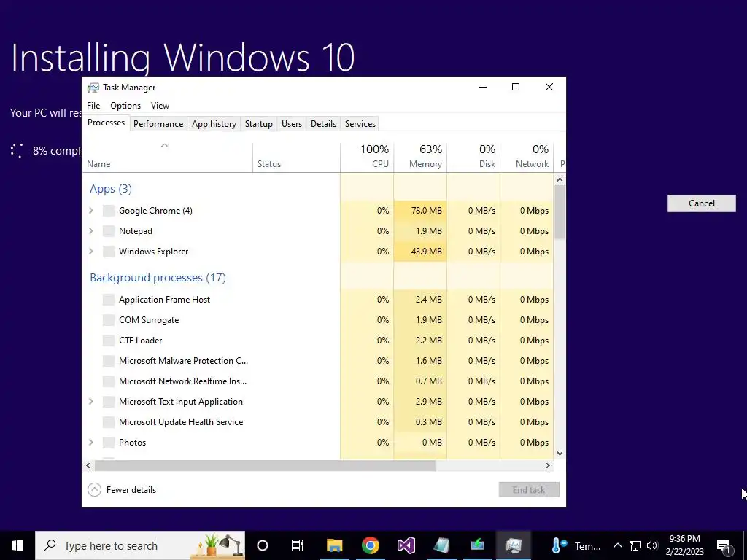747x560 pixels.
Task: Switch to the Performance tab
Action: (158, 124)
